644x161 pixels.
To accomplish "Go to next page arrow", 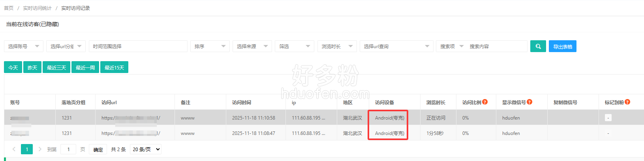I will pos(40,149).
